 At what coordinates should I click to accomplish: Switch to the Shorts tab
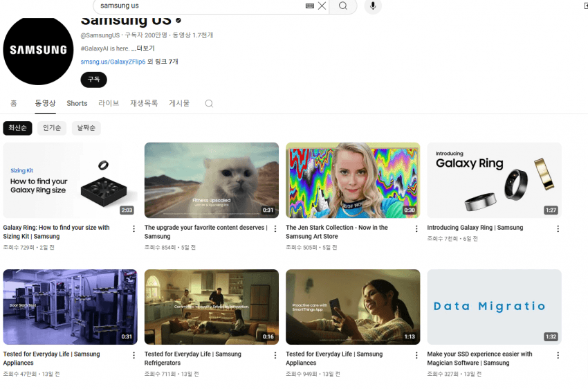click(x=77, y=103)
